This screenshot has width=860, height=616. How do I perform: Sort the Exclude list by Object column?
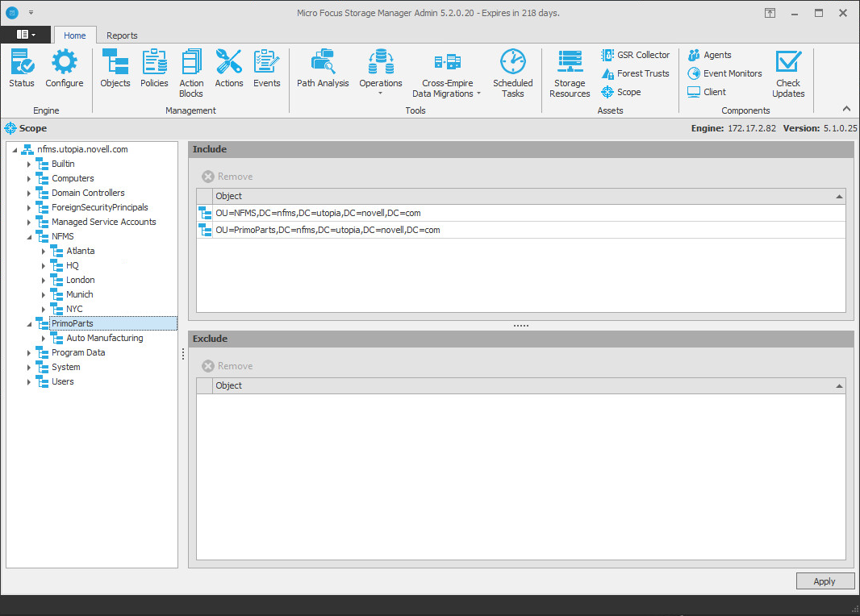point(528,386)
